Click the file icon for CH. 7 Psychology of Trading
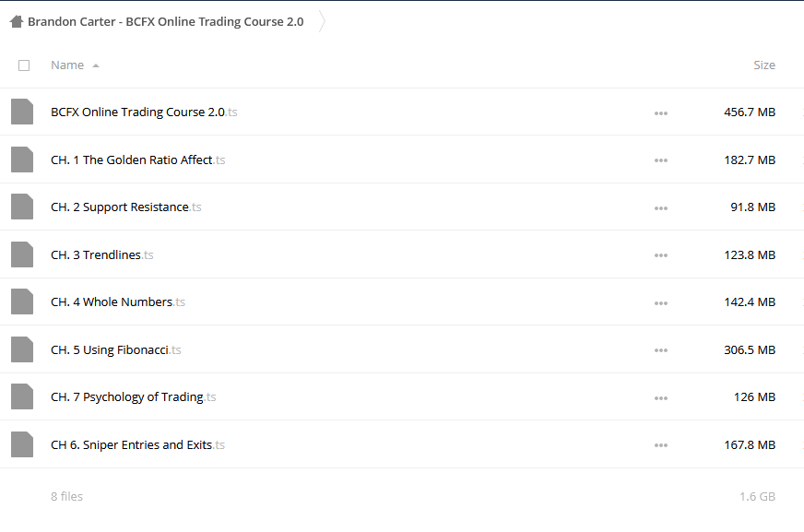This screenshot has width=804, height=532. point(22,396)
